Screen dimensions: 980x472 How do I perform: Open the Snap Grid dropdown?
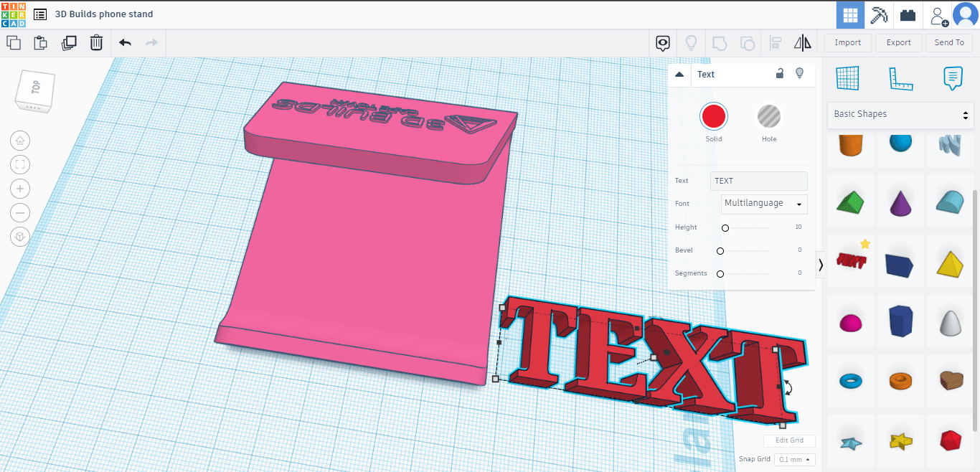[x=795, y=459]
